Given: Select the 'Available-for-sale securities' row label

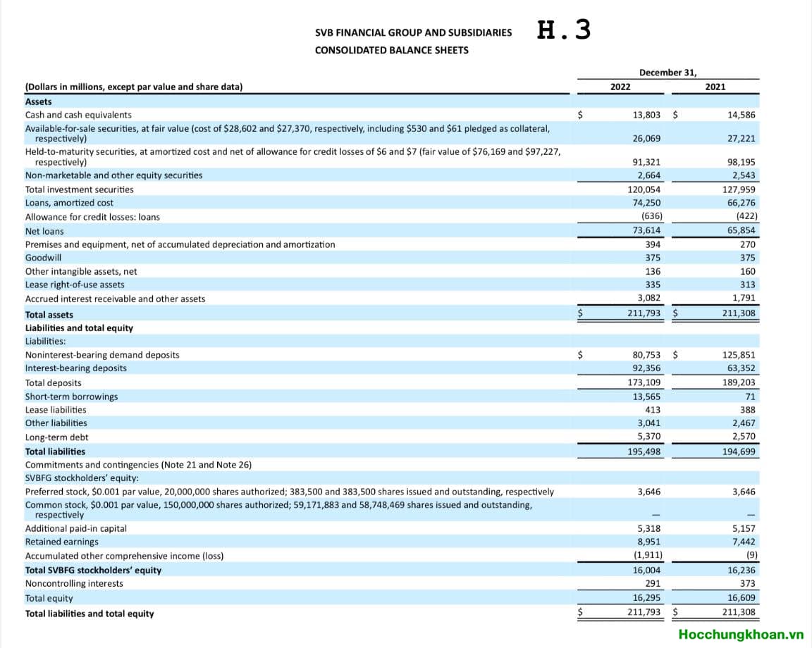Looking at the screenshot, I should (288, 133).
